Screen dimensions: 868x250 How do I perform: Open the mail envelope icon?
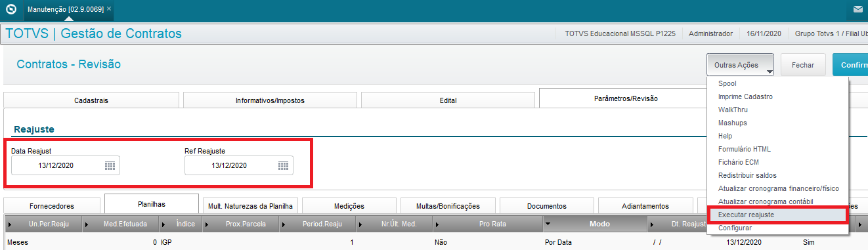click(857, 9)
